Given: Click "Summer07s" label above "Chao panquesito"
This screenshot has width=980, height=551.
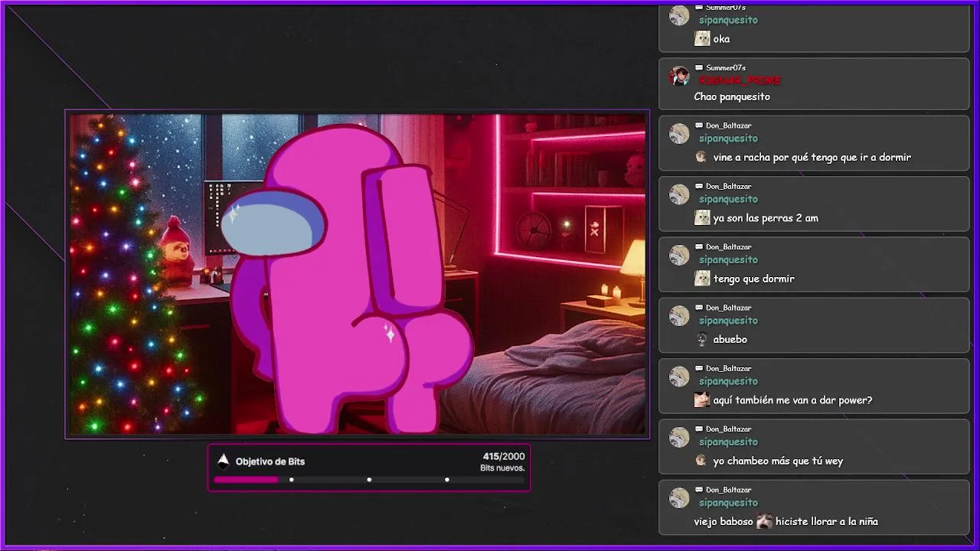Looking at the screenshot, I should point(726,68).
